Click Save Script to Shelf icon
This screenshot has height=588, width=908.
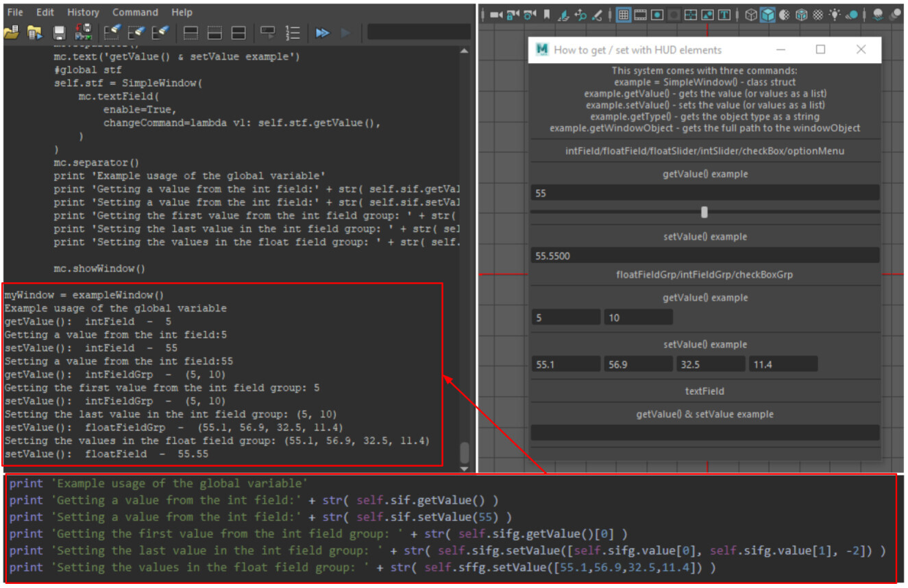coord(84,32)
